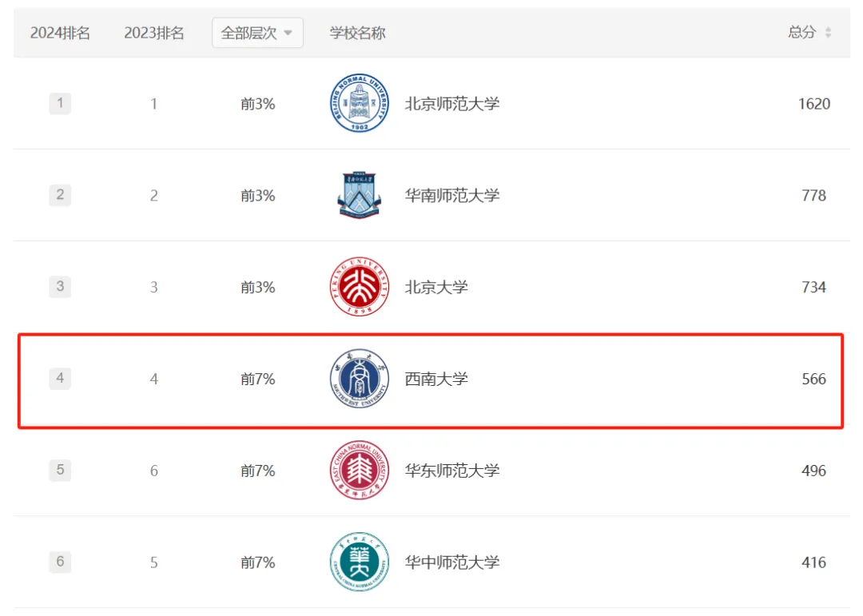The image size is (863, 616).
Task: Click the Southwest University blue logo
Action: pyautogui.click(x=359, y=378)
